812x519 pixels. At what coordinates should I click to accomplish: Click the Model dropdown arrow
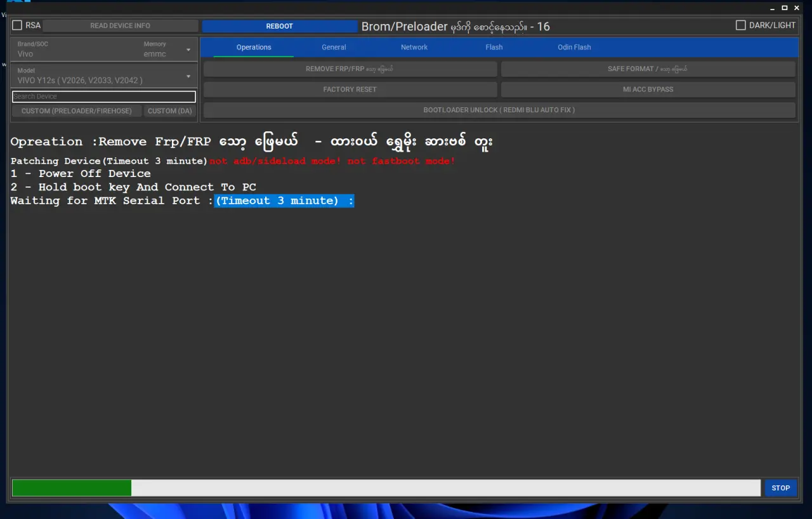coord(188,77)
